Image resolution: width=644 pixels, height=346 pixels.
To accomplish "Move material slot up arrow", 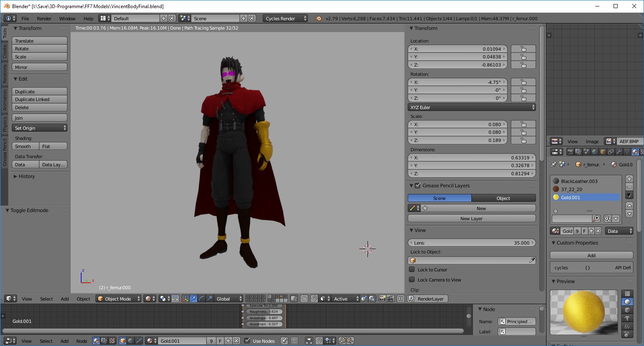I will [x=629, y=206].
